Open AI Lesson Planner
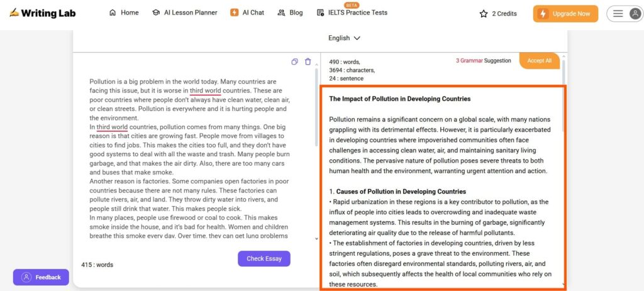 click(184, 13)
